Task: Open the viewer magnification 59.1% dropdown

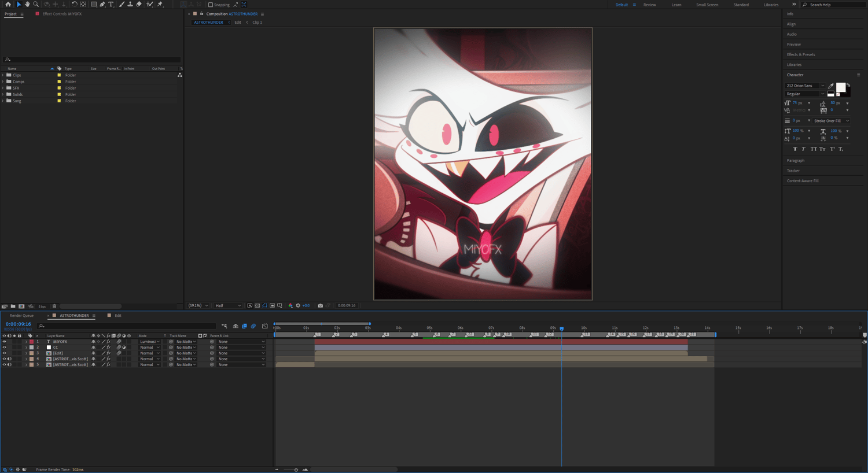Action: point(198,305)
